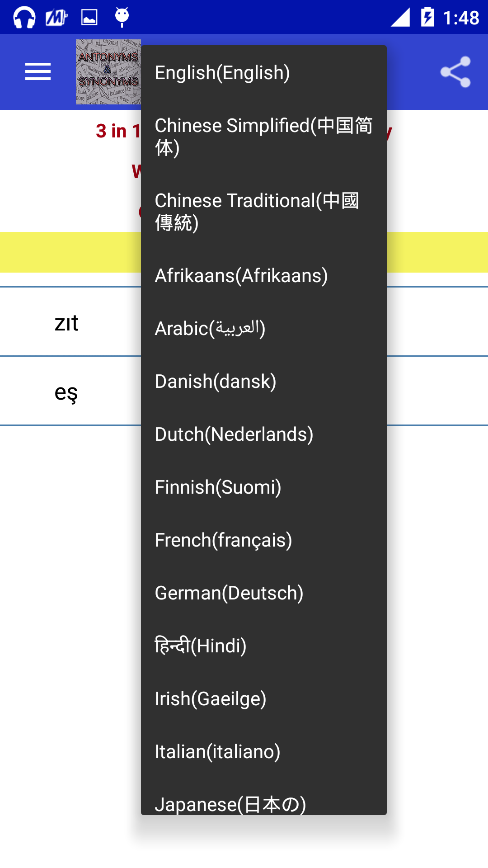Viewport: 488px width, 868px height.
Task: Choose Chinese Simplified language option
Action: [264, 137]
